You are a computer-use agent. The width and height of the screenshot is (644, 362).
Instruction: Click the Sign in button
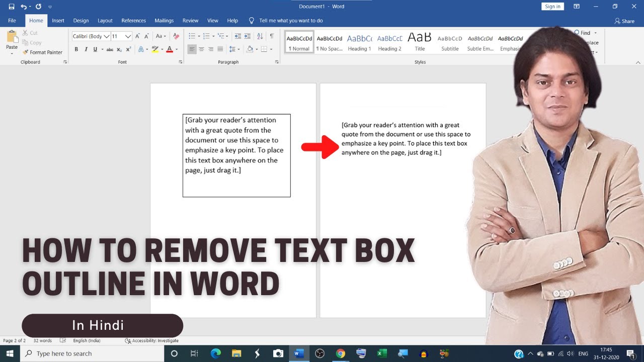pos(552,7)
